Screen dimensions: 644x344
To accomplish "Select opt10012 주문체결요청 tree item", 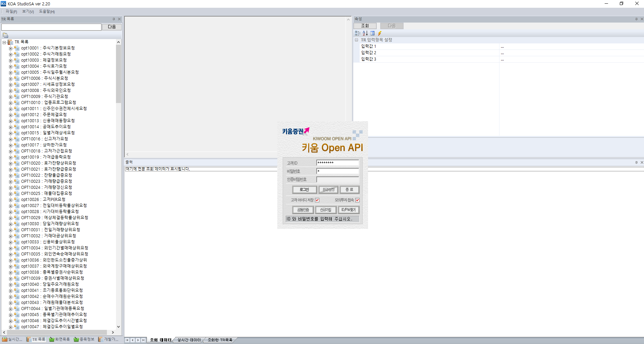I will (x=44, y=115).
